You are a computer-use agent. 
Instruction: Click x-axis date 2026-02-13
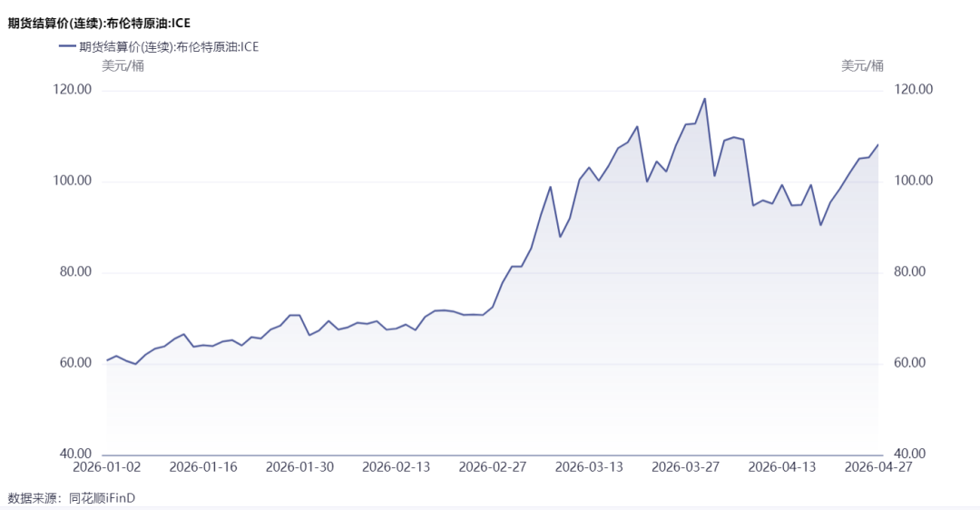tap(397, 467)
